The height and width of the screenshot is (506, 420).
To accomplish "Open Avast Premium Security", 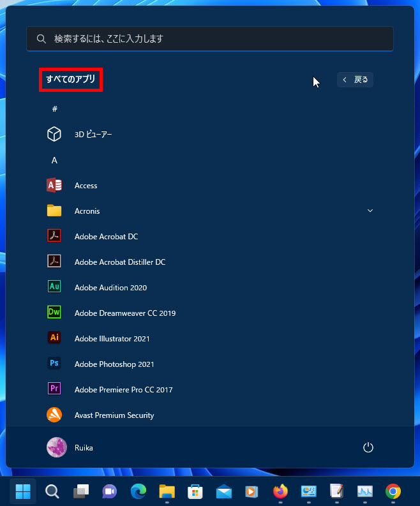I will coord(114,415).
